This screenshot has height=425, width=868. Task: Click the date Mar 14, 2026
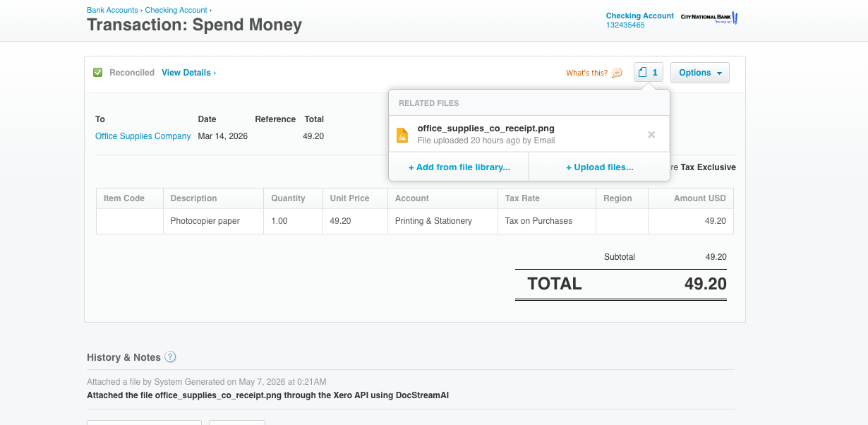[223, 136]
